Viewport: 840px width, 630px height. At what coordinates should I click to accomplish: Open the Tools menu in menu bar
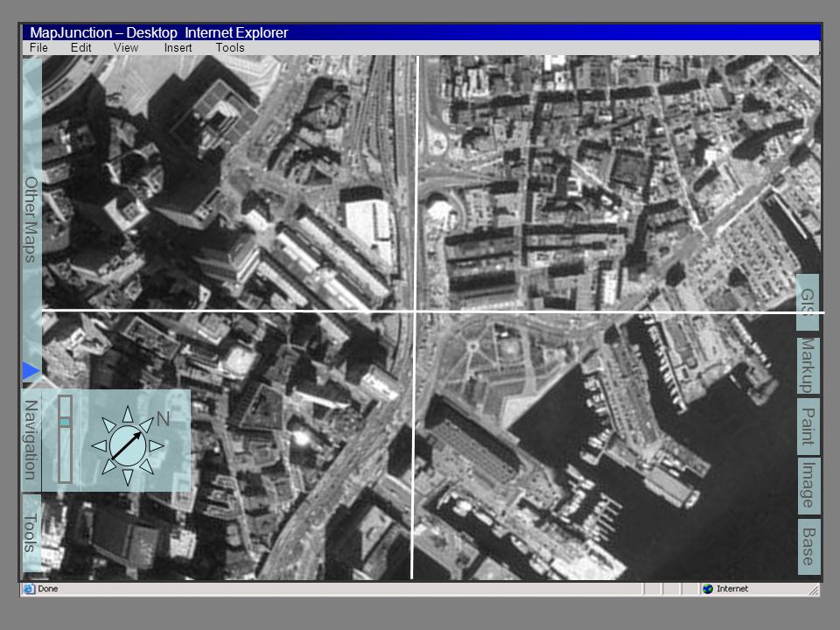[x=230, y=47]
